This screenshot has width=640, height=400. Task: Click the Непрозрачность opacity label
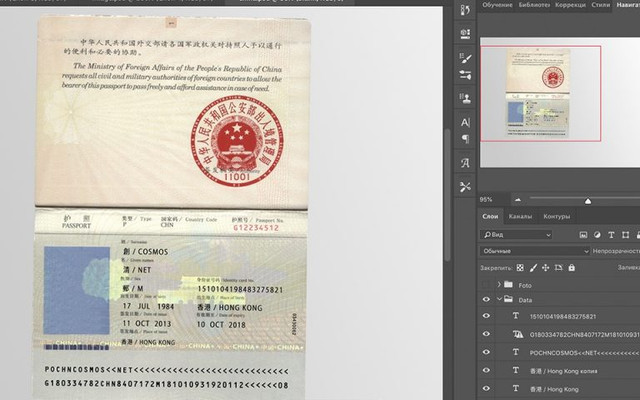(616, 251)
